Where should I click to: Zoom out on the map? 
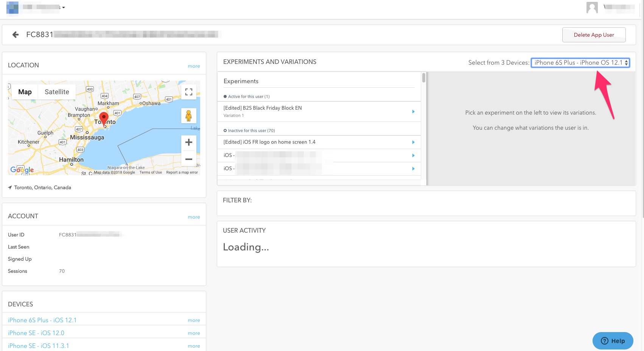[189, 159]
